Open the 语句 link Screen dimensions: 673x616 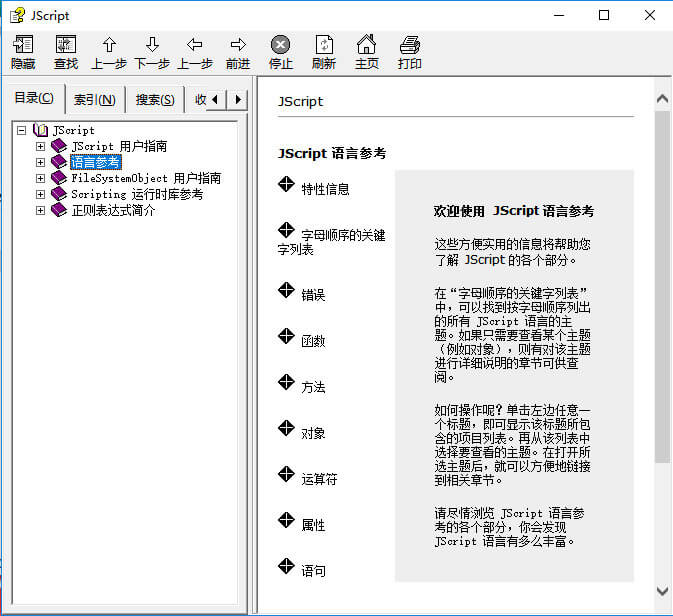tap(313, 571)
